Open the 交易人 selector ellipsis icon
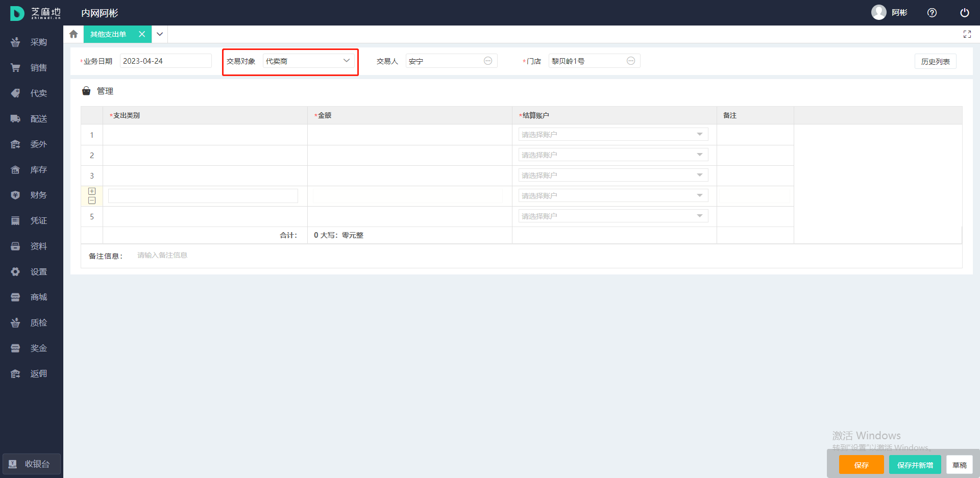 point(488,61)
